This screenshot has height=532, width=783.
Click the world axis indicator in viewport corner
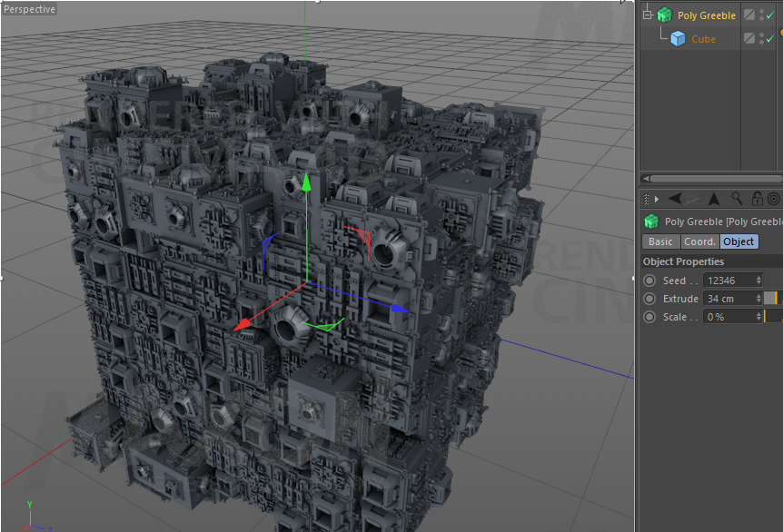[35, 517]
